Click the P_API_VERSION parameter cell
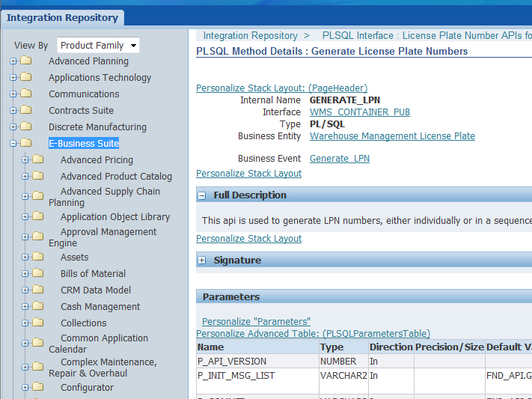This screenshot has height=399, width=532. coord(257,362)
